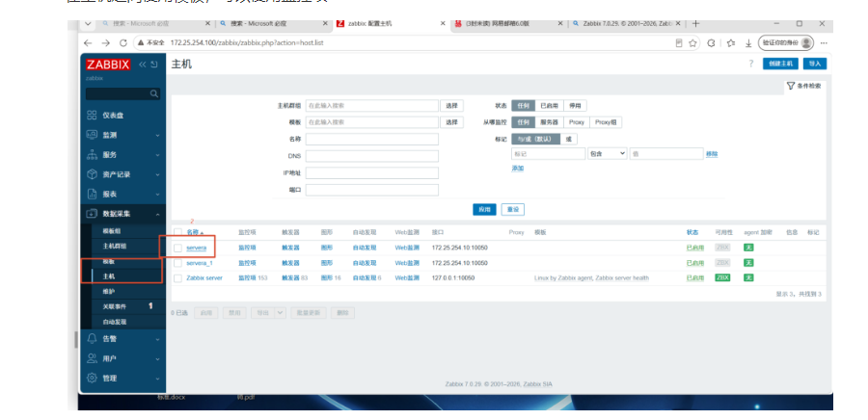Click the green ZBX badge for Zabbix server
The height and width of the screenshot is (420, 868).
(x=721, y=277)
